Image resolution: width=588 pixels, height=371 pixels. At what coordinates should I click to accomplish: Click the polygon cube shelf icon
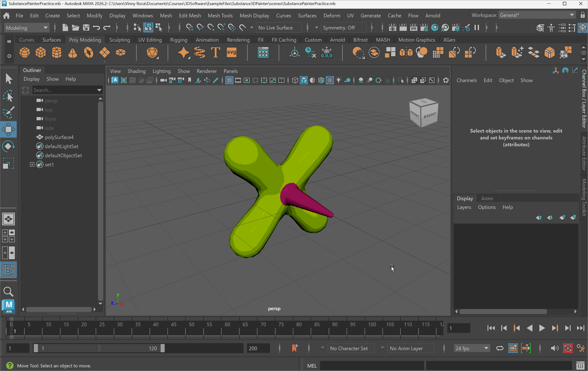click(x=40, y=52)
